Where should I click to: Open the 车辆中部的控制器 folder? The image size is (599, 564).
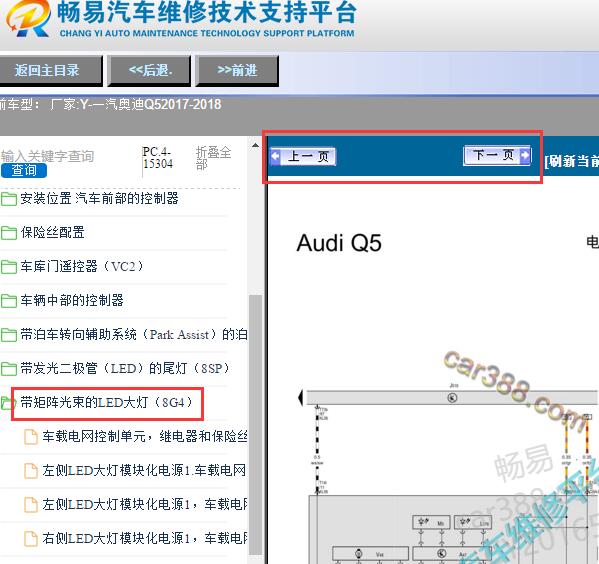tap(72, 300)
